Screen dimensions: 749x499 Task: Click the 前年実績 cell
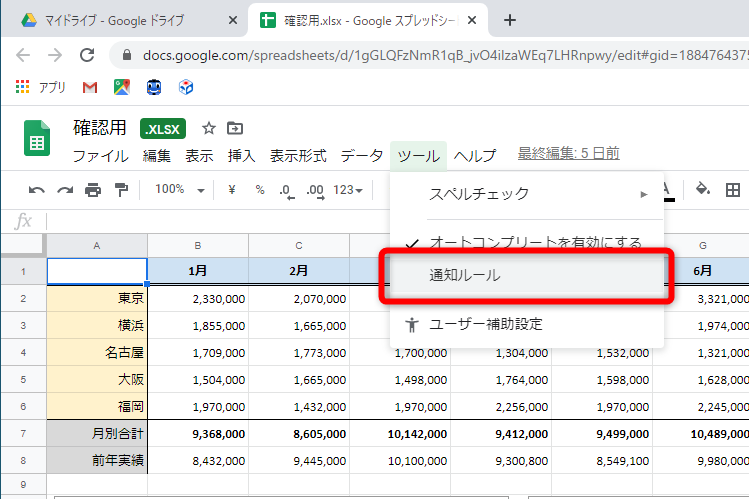tap(97, 460)
